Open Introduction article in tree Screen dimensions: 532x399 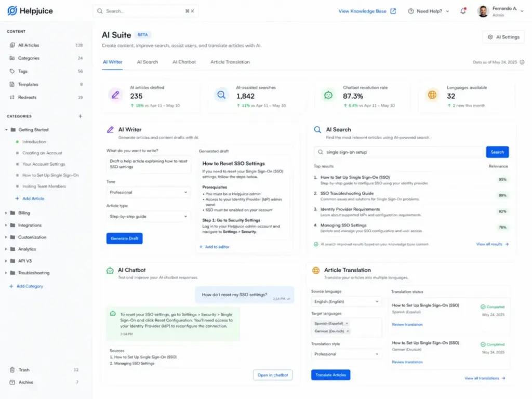point(34,142)
